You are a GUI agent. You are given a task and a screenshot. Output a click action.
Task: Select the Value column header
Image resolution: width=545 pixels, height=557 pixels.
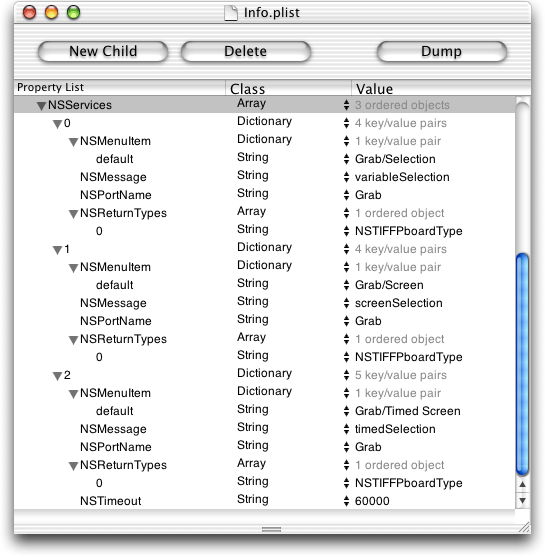coord(441,88)
